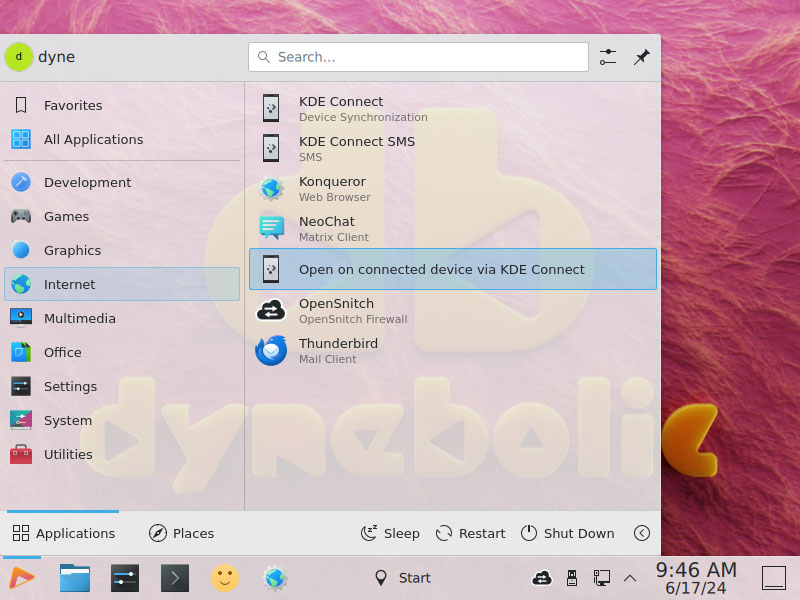Viewport: 800px width, 600px height.
Task: Open the Multimedia category
Action: 122,318
